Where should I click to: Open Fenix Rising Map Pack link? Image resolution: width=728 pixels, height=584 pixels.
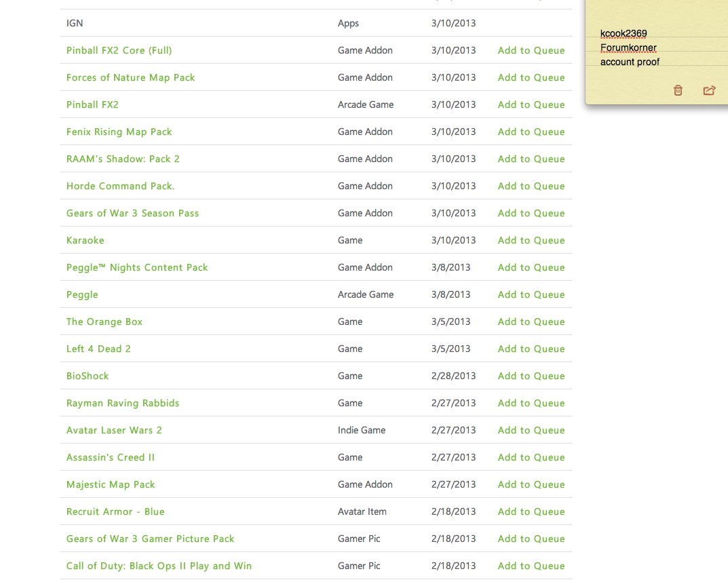tap(119, 132)
